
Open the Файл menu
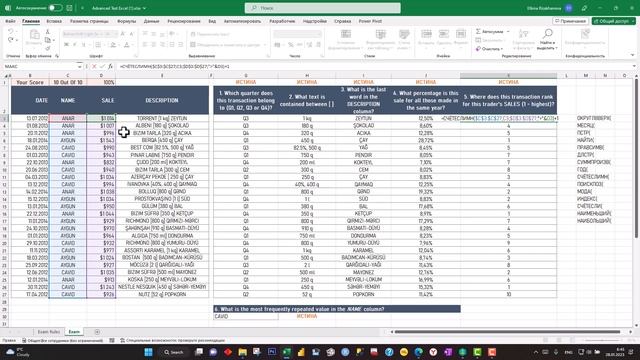tap(10, 21)
